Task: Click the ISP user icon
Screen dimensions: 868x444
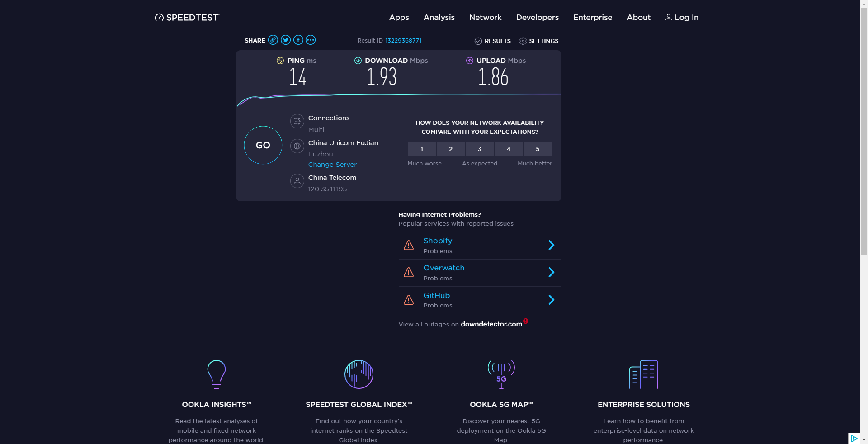Action: pyautogui.click(x=297, y=181)
